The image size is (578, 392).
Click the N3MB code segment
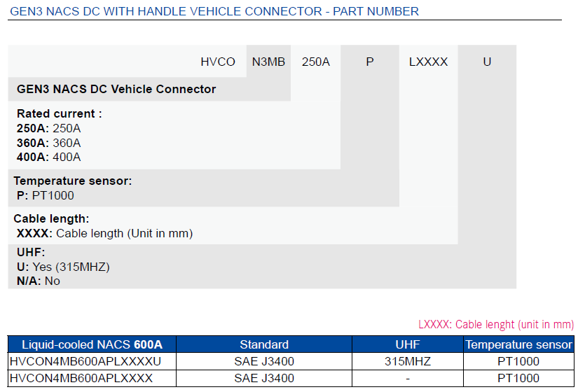pos(268,62)
